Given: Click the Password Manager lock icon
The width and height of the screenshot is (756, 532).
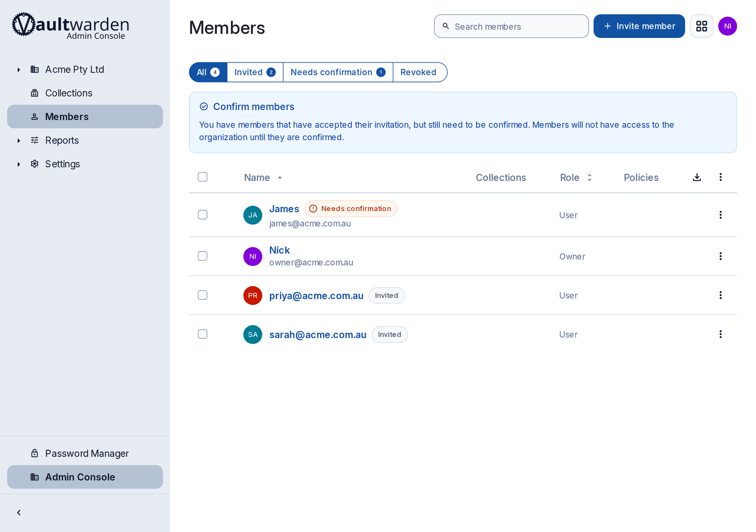Looking at the screenshot, I should click(35, 453).
